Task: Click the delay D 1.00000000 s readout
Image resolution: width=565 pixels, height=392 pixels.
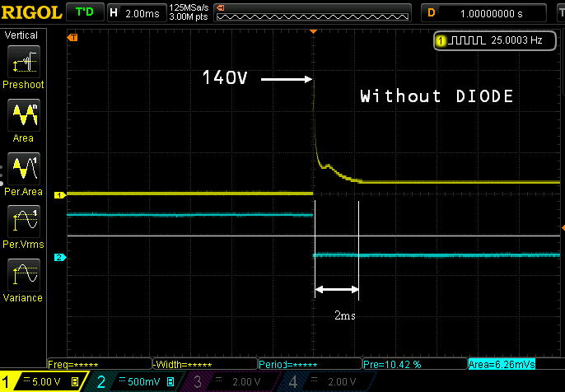Action: 484,14
